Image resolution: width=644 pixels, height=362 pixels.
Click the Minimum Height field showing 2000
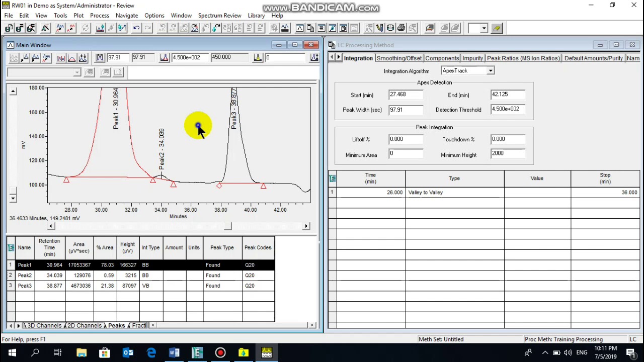click(x=508, y=154)
